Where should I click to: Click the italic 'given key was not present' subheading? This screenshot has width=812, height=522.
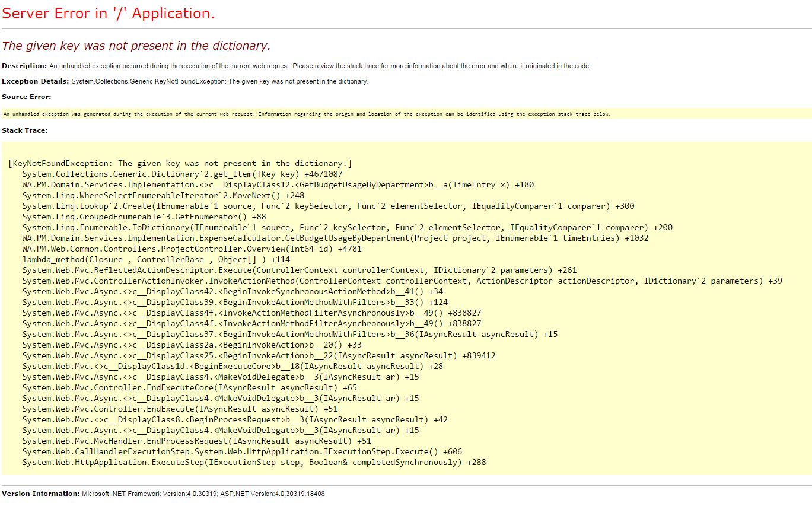coord(136,46)
